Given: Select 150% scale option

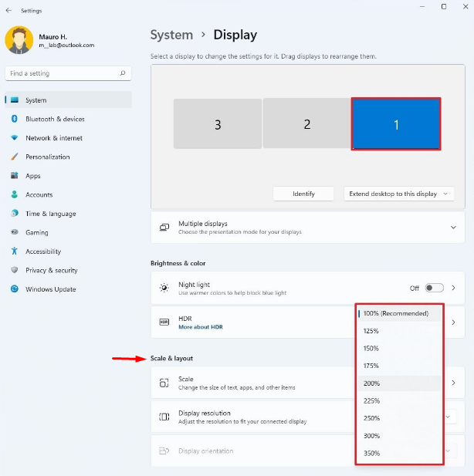Looking at the screenshot, I should (399, 349).
